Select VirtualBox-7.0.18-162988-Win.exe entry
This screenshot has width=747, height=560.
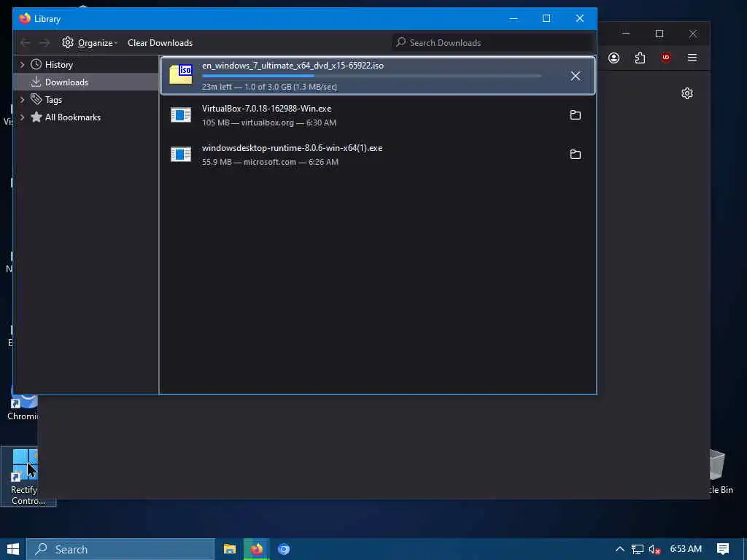point(377,115)
